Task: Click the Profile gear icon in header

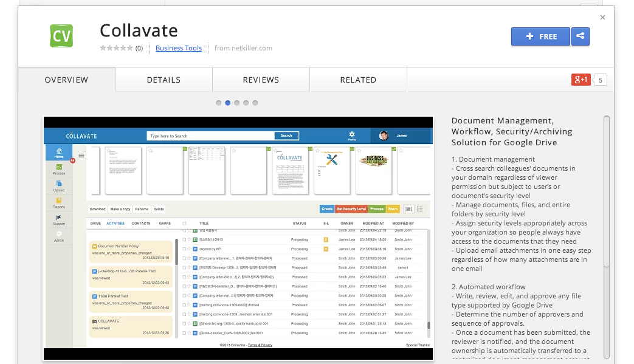Action: click(x=352, y=136)
